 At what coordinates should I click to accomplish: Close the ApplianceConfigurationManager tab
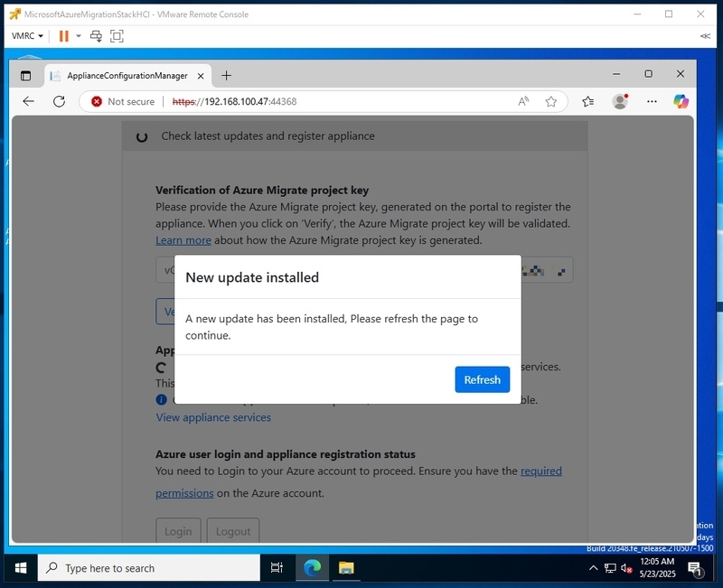pyautogui.click(x=201, y=76)
